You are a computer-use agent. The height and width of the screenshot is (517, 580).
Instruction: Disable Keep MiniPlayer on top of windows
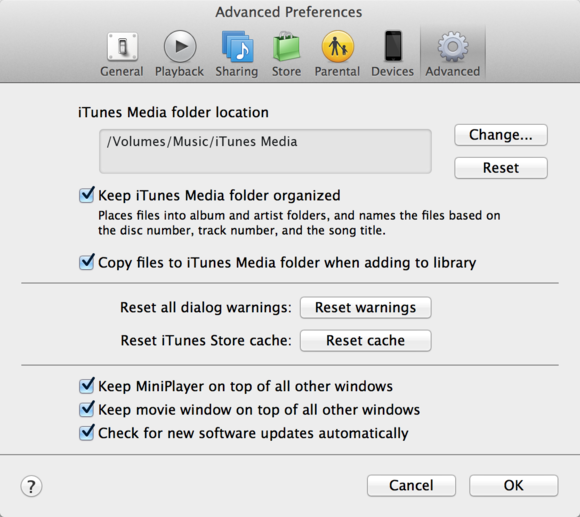(87, 386)
